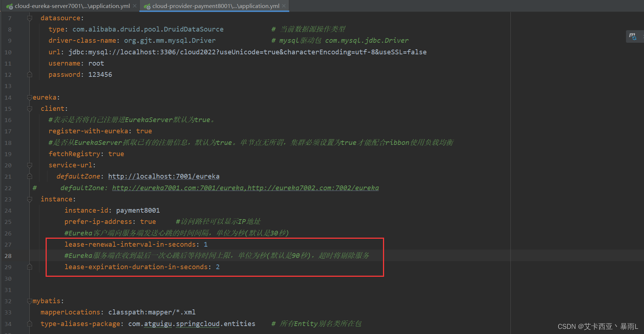Viewport: 644px width, 334px height.
Task: Click com.atguigu.springcloud.entities value
Action: pyautogui.click(x=192, y=323)
